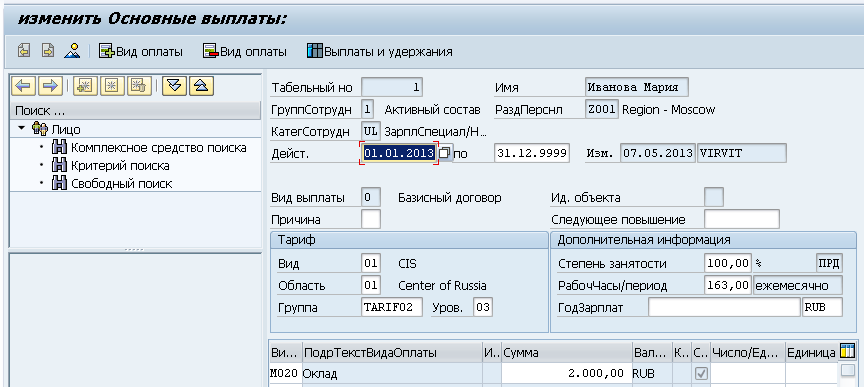Click the employee name Иванова Мария

636,87
